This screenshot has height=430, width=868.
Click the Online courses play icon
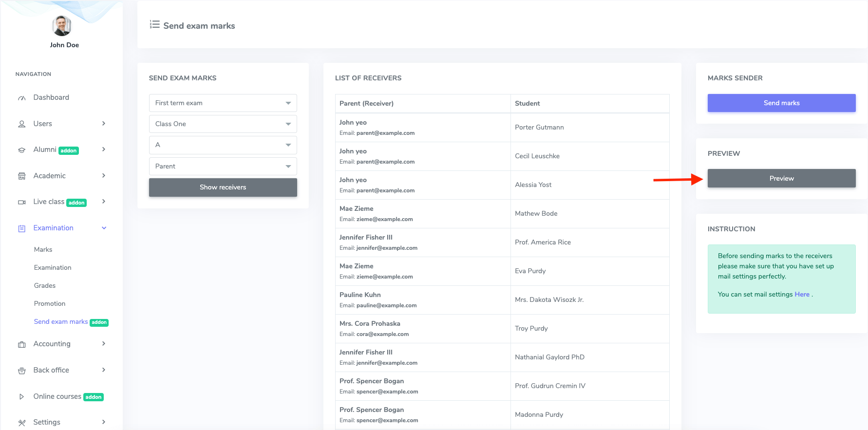point(22,397)
